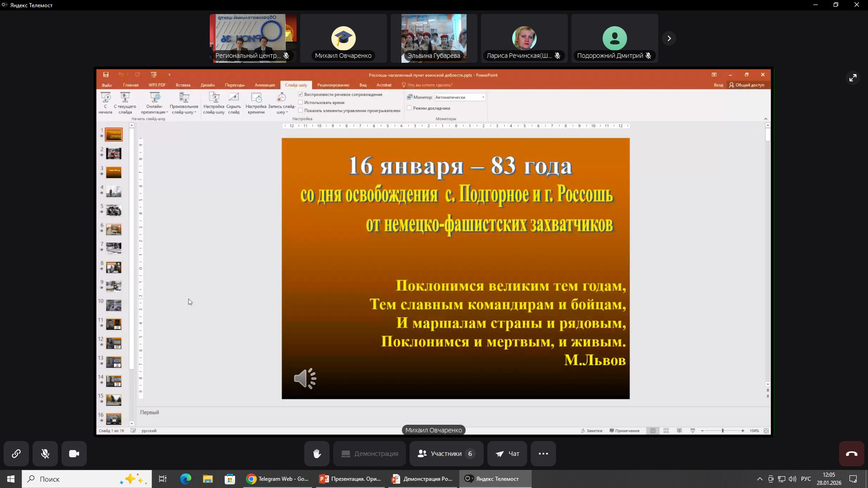Click the red hang-up call icon
868x488 pixels.
click(x=851, y=454)
